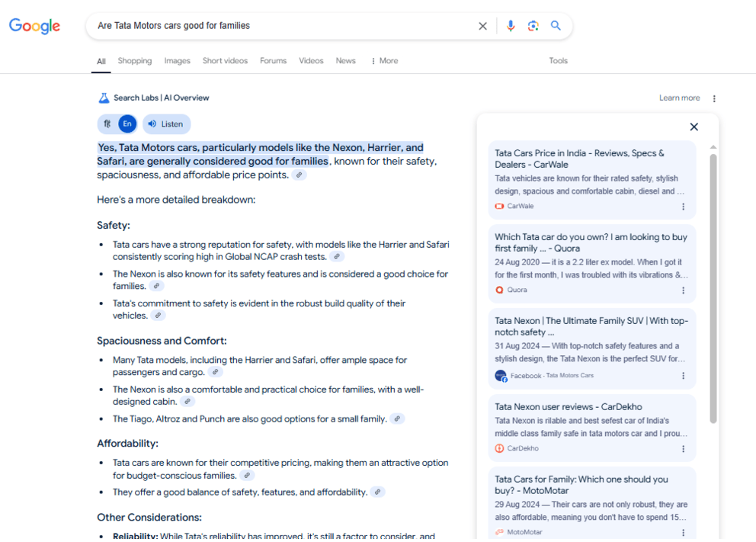Image resolution: width=756 pixels, height=542 pixels.
Task: Clear the search box text
Action: click(482, 26)
